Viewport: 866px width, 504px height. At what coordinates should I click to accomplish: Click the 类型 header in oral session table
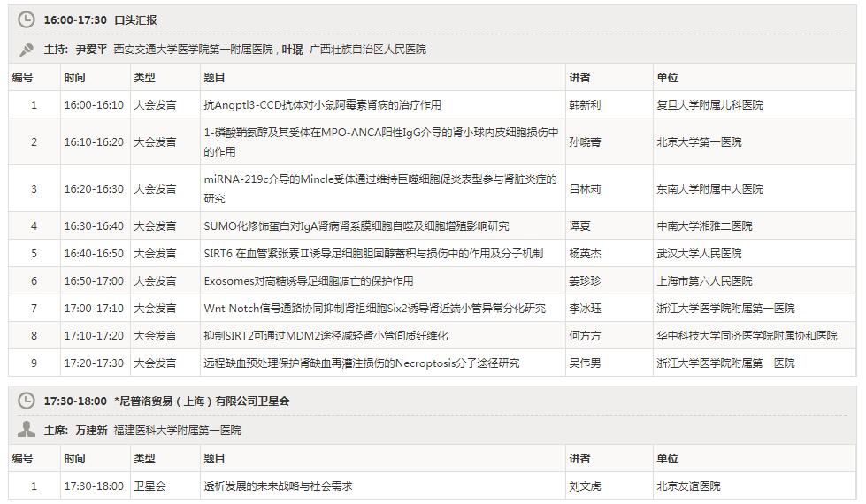click(145, 77)
